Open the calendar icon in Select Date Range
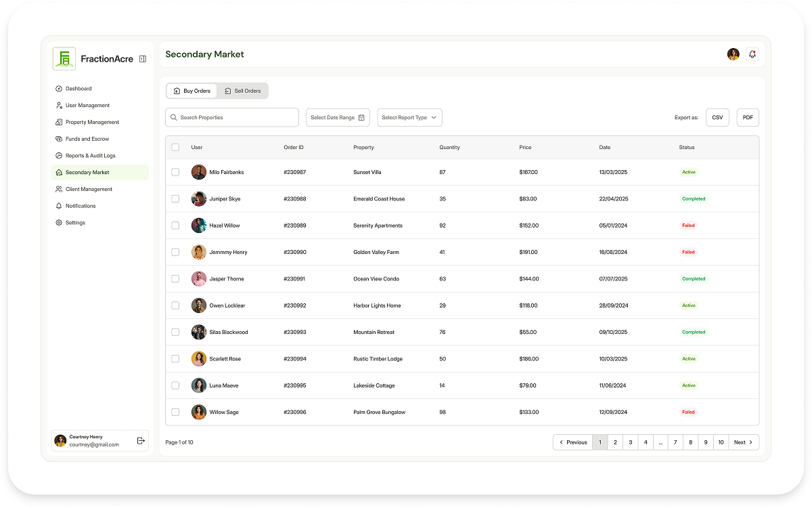This screenshot has width=812, height=508. [x=363, y=117]
